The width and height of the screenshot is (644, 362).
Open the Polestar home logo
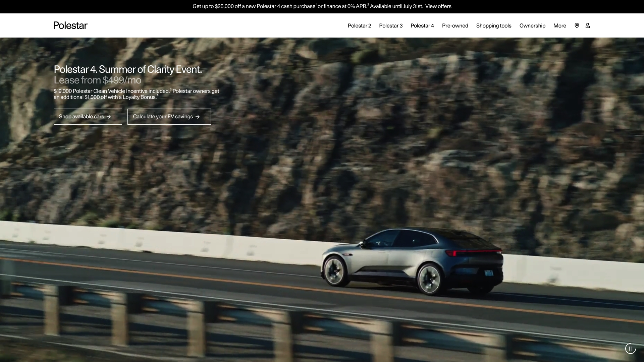[70, 25]
